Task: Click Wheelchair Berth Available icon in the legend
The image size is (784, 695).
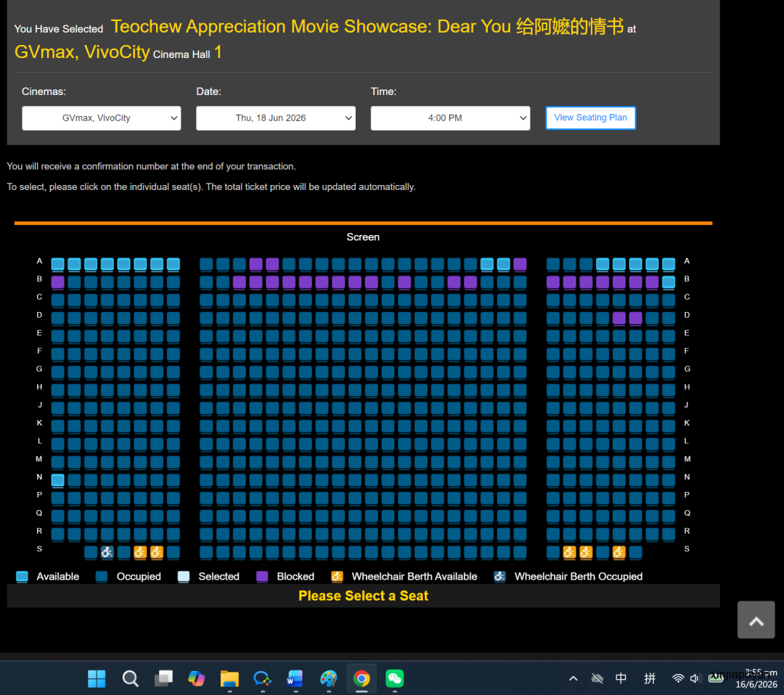Action: 337,577
